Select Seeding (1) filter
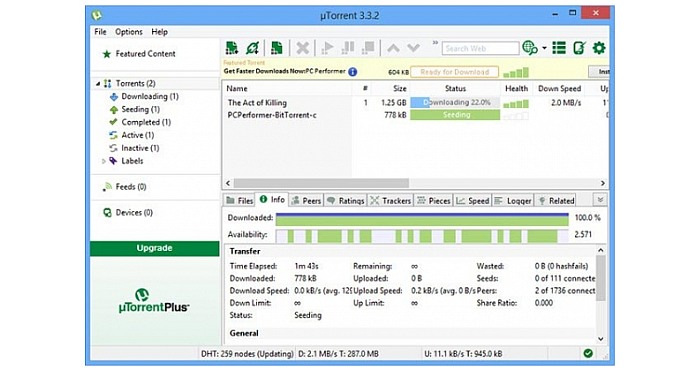 pyautogui.click(x=140, y=109)
